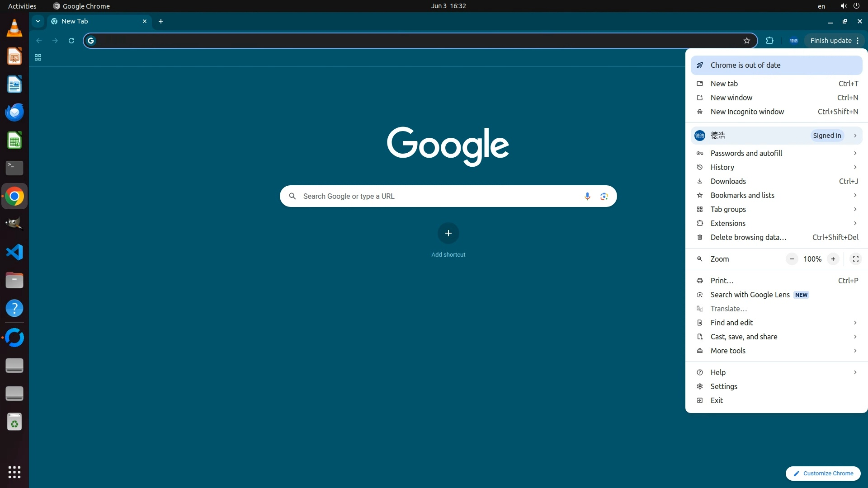Screen dimensions: 868x488
Task: Select New Incognito window menu item
Action: (x=747, y=112)
